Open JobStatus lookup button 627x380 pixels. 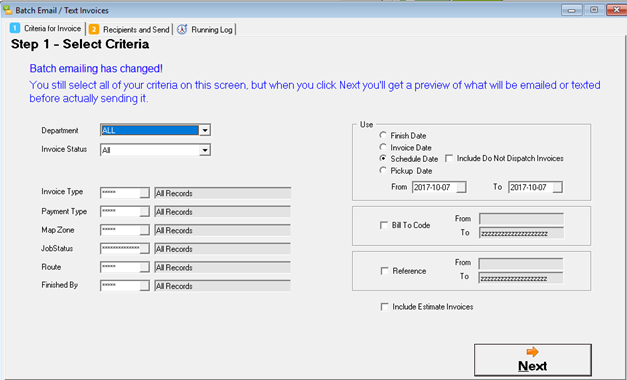(x=144, y=248)
